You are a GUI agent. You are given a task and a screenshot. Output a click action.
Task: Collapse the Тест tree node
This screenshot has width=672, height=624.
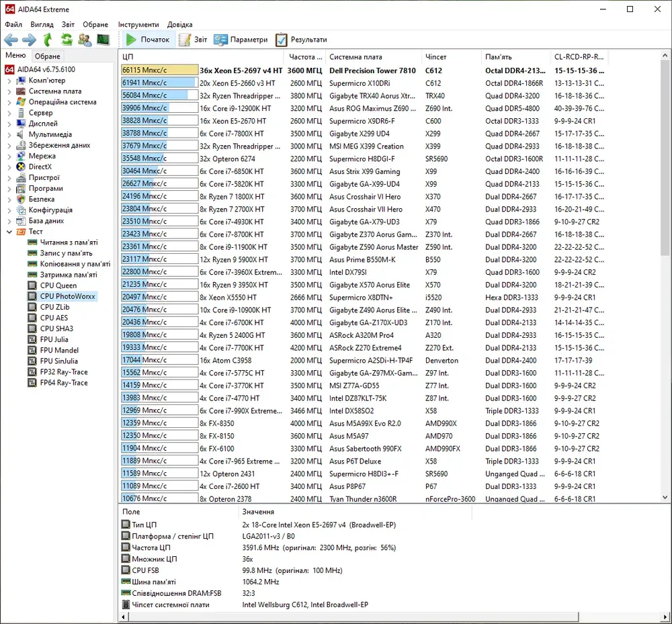point(9,232)
